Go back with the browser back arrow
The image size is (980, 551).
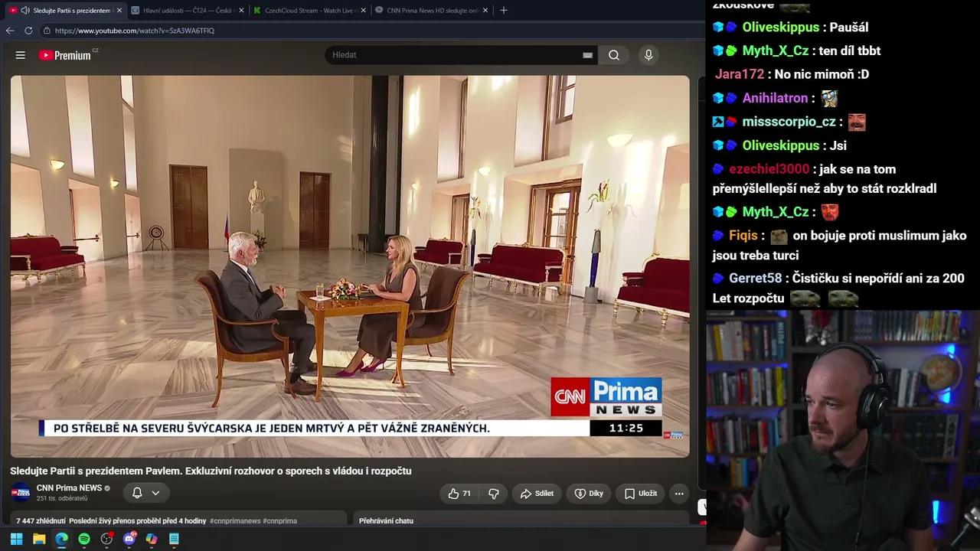pos(10,31)
